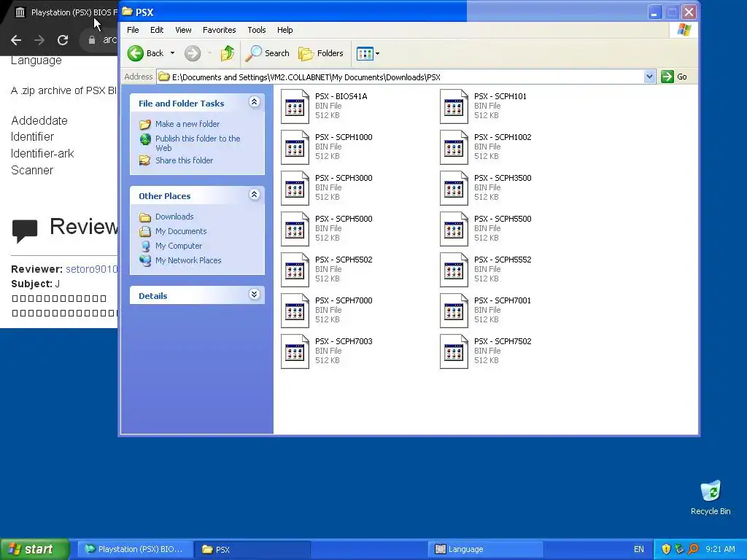The image size is (747, 560).
Task: Open the Tools menu
Action: tap(256, 30)
